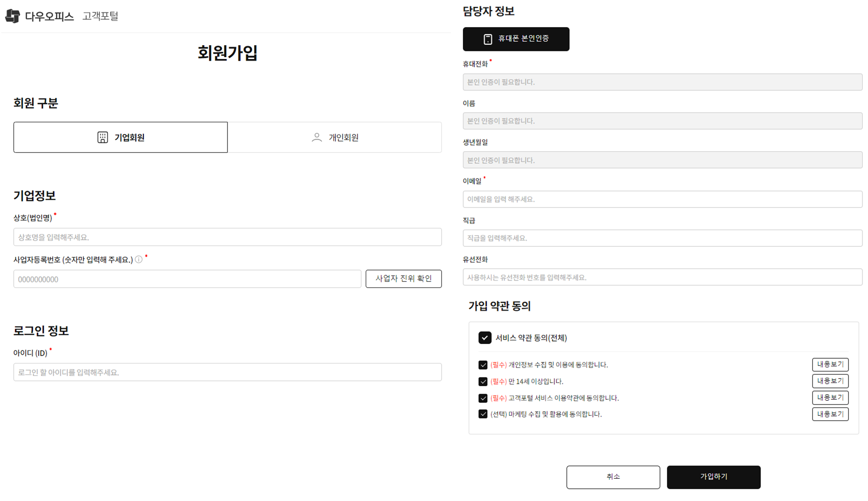This screenshot has width=868, height=501.
Task: Click the phone icon in 휴대폰 본인인증
Action: click(488, 39)
